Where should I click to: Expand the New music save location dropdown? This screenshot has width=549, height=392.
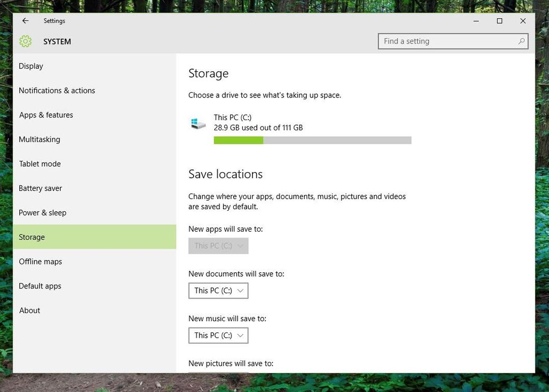point(218,336)
